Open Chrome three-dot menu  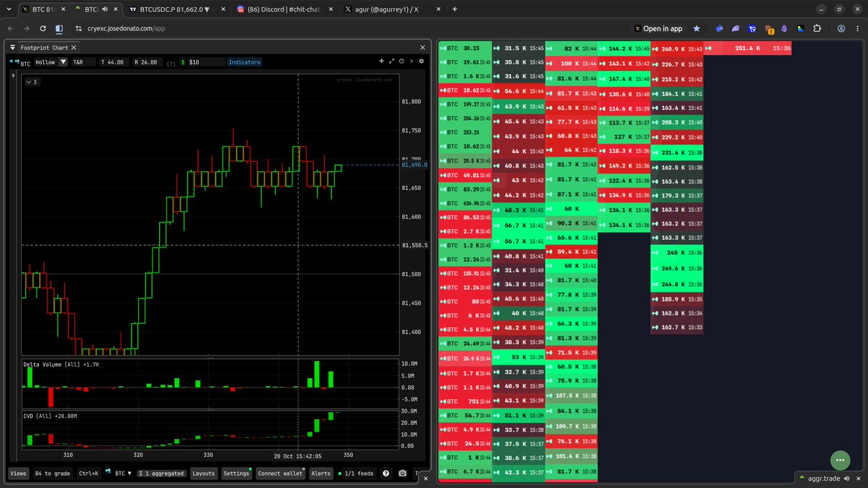point(858,28)
